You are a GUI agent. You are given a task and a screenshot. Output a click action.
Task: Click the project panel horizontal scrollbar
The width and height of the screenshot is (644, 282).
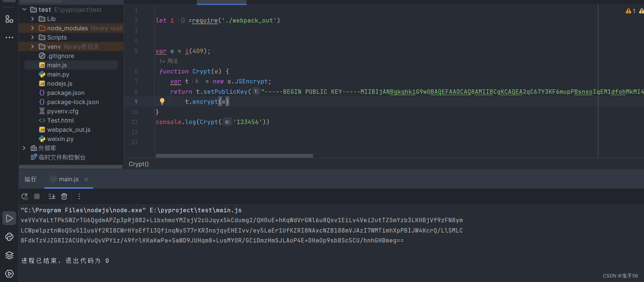pyautogui.click(x=71, y=167)
